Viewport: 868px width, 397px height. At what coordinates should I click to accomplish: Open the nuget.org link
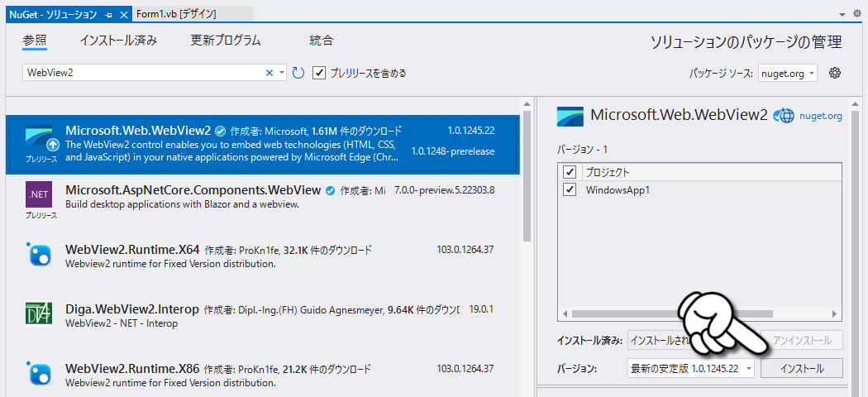pos(821,116)
